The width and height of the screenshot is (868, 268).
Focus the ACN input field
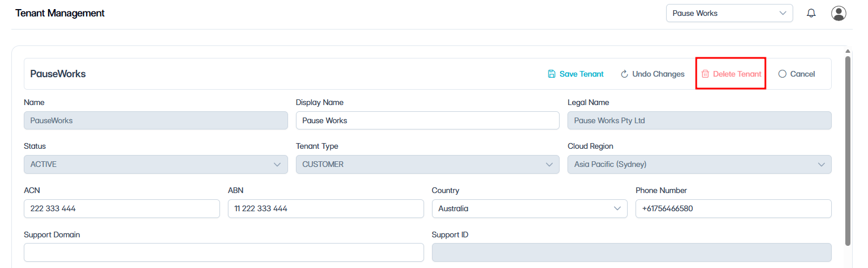[122, 208]
